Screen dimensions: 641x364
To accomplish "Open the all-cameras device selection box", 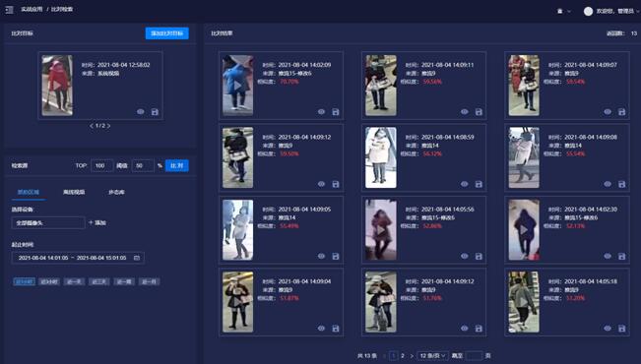I will pyautogui.click(x=48, y=222).
